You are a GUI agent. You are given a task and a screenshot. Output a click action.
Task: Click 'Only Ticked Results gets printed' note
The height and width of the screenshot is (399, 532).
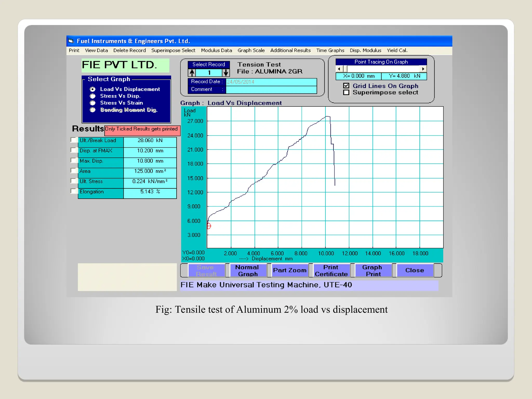click(x=142, y=130)
